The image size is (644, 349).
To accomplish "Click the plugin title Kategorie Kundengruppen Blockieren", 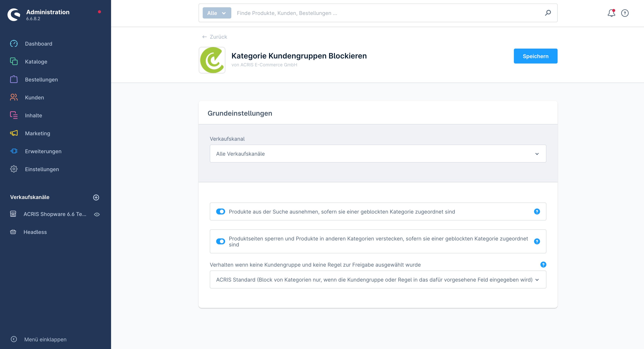I will (x=299, y=56).
